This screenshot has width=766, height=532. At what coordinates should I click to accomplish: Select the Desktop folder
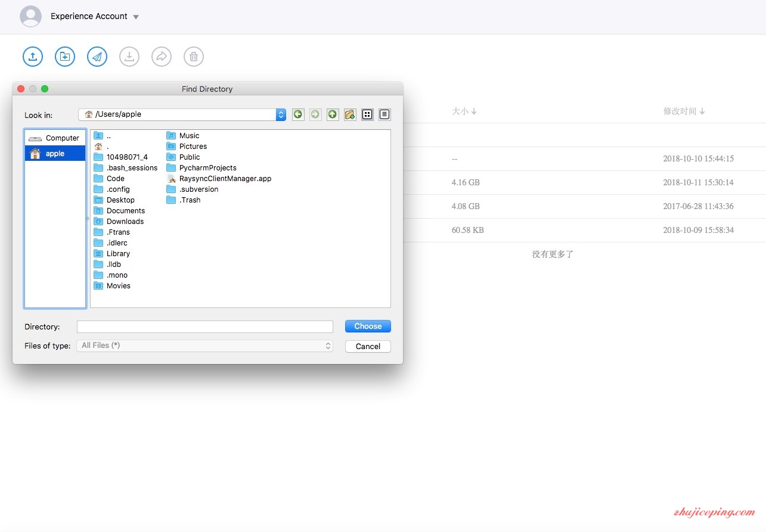tap(114, 200)
